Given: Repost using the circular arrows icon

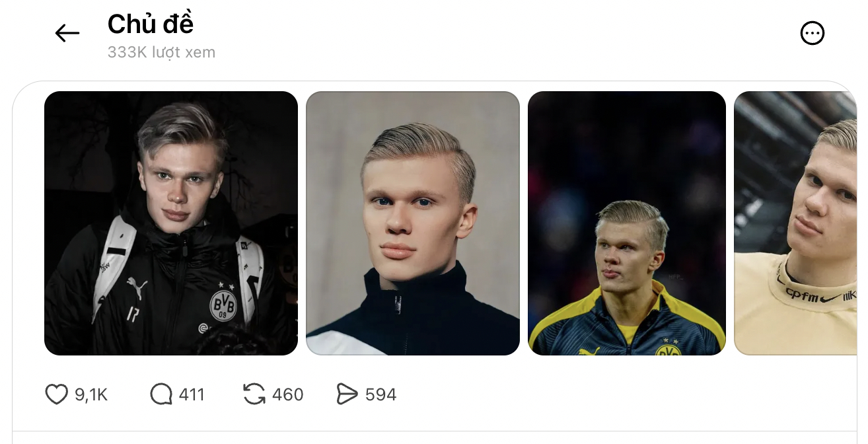Looking at the screenshot, I should click(254, 394).
